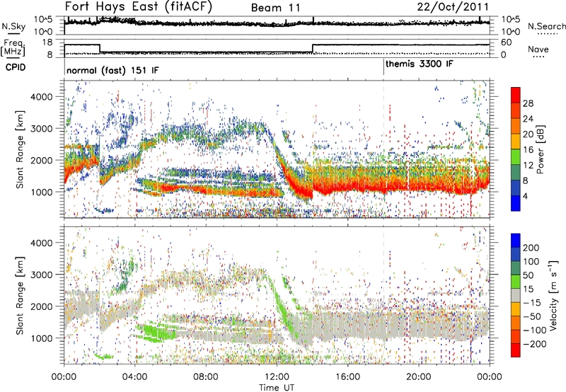Click the 'N.Search' legend label
Screen dimensions: 566x392
(546, 26)
